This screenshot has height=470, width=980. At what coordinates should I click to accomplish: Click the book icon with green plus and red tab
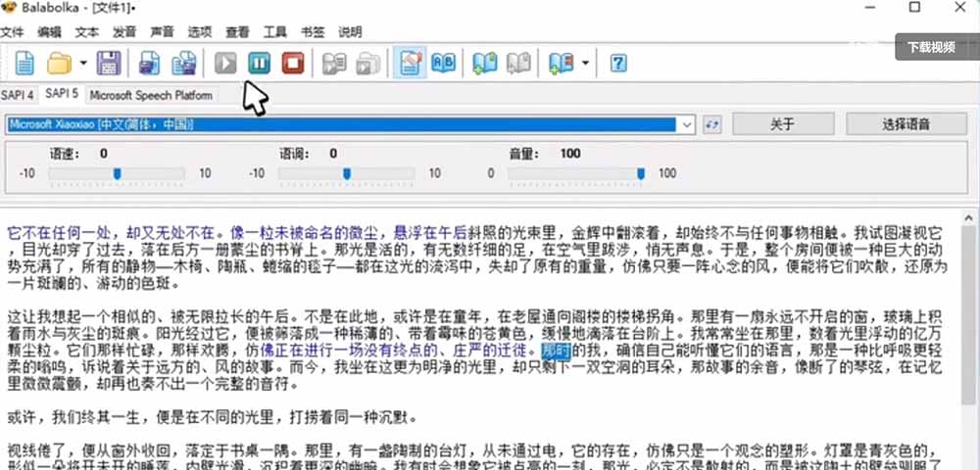tap(561, 63)
